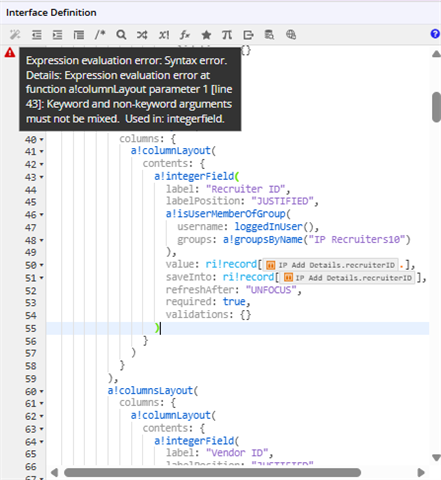Click a!isUserMemberOfGroup function text
This screenshot has width=441, height=480.
coord(226,214)
